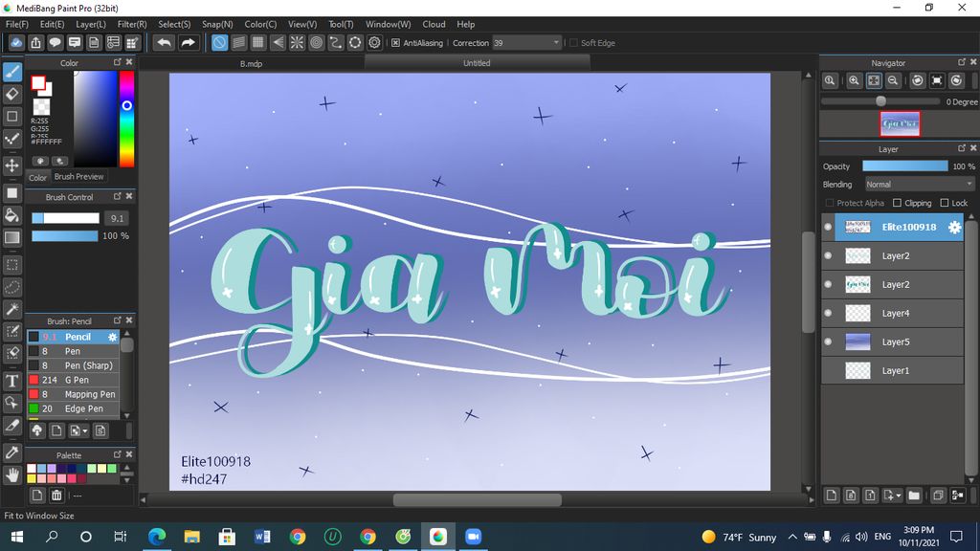Open the Layer menu
This screenshot has height=551, width=980.
pos(91,24)
